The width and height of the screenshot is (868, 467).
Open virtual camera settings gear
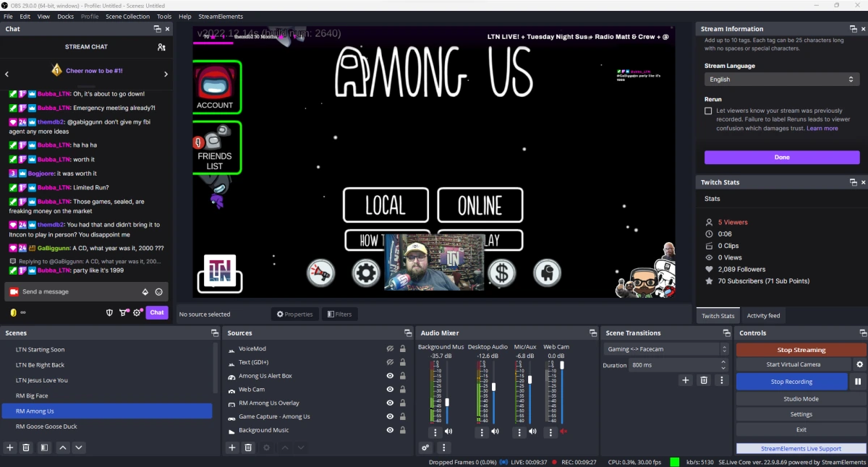[859, 364]
